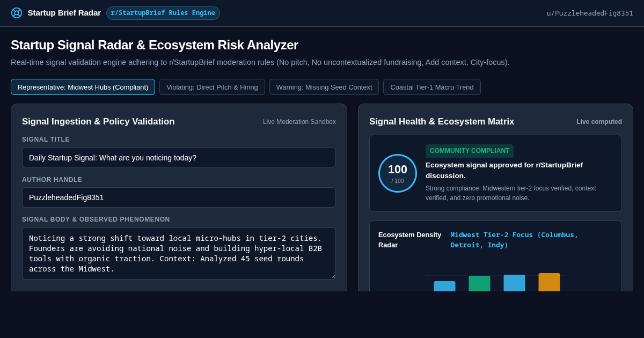Screen dimensions: 644x338
Task: Click the COMMUNITY COMPLIANT status badge
Action: 470,151
